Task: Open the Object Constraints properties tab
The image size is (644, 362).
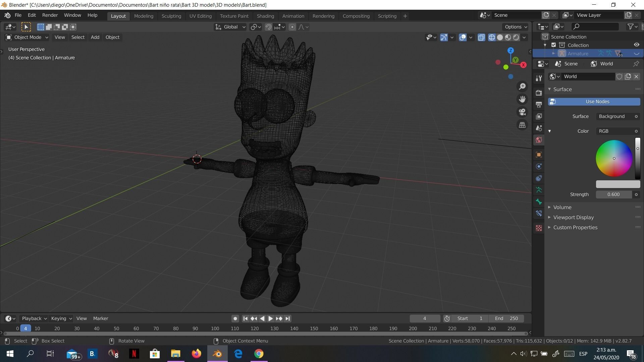Action: tap(539, 178)
